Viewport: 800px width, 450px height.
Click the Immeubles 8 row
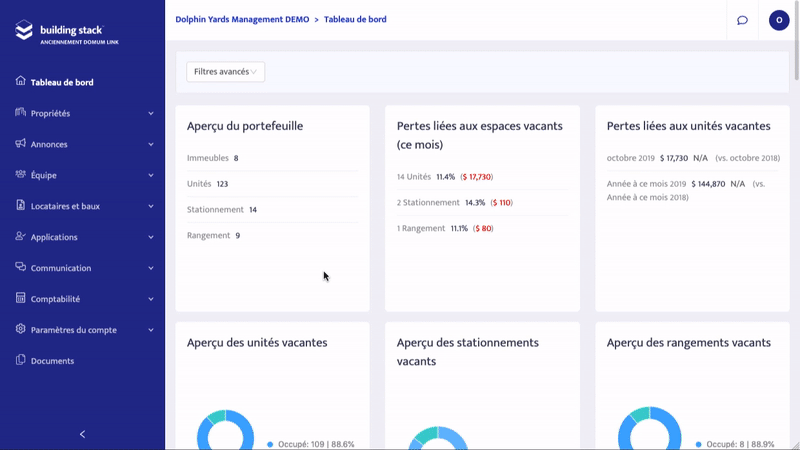coord(272,158)
